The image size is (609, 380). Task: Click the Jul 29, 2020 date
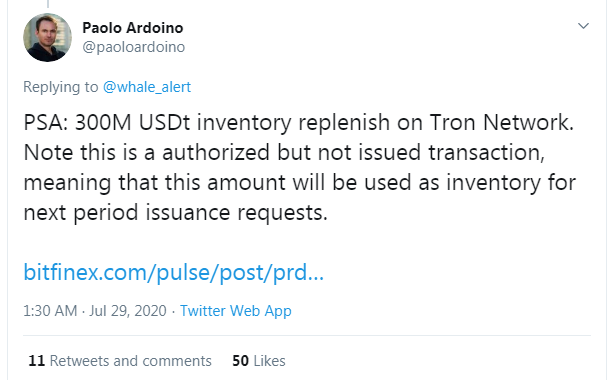(x=128, y=311)
